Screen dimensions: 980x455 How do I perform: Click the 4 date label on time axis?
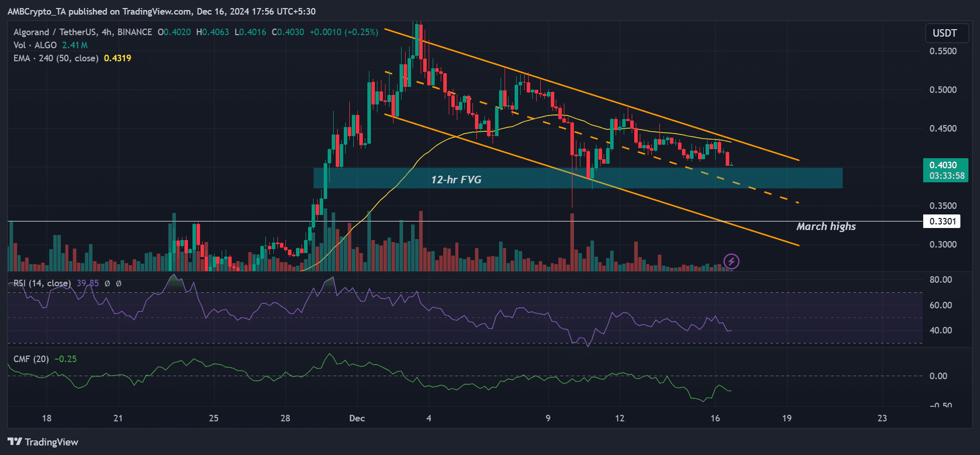coord(429,418)
